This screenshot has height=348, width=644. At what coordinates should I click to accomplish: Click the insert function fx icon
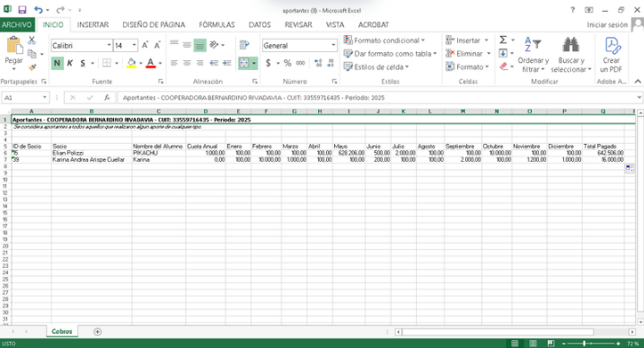107,97
